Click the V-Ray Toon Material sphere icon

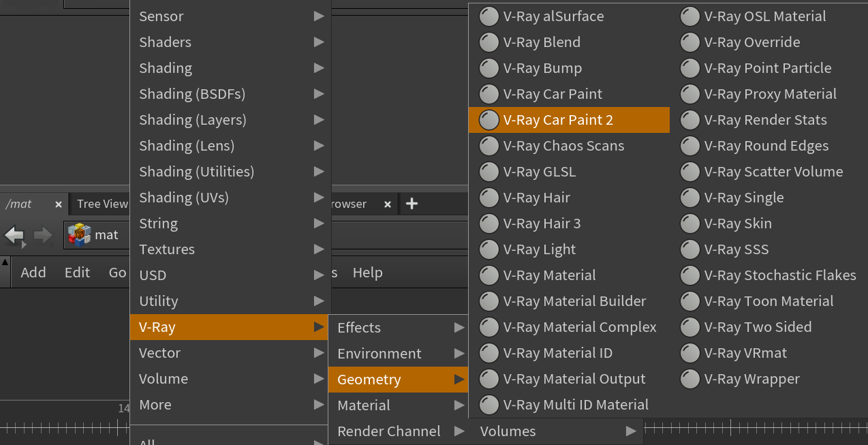[690, 301]
